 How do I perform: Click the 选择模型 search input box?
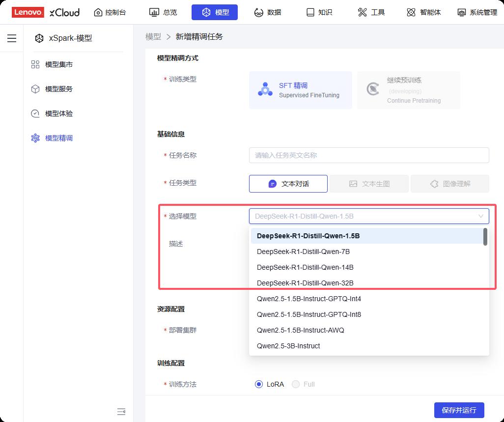coord(369,216)
